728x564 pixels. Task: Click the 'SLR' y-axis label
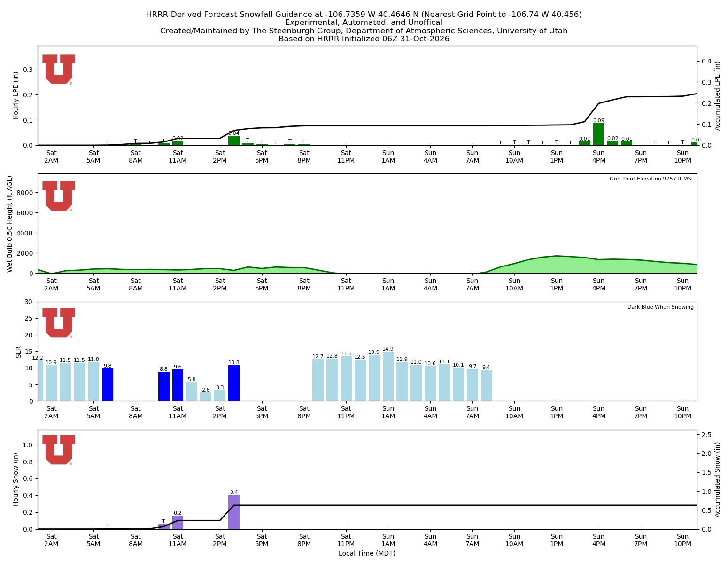pyautogui.click(x=19, y=352)
